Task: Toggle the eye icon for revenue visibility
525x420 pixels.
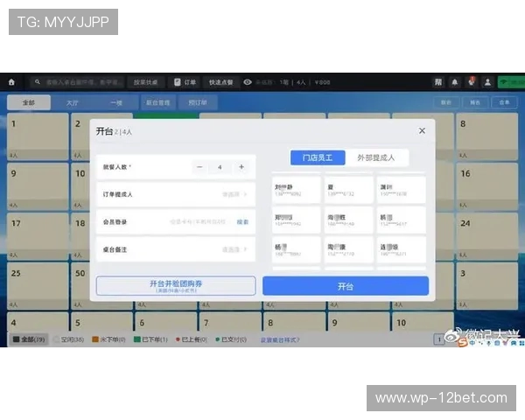Action: point(248,82)
